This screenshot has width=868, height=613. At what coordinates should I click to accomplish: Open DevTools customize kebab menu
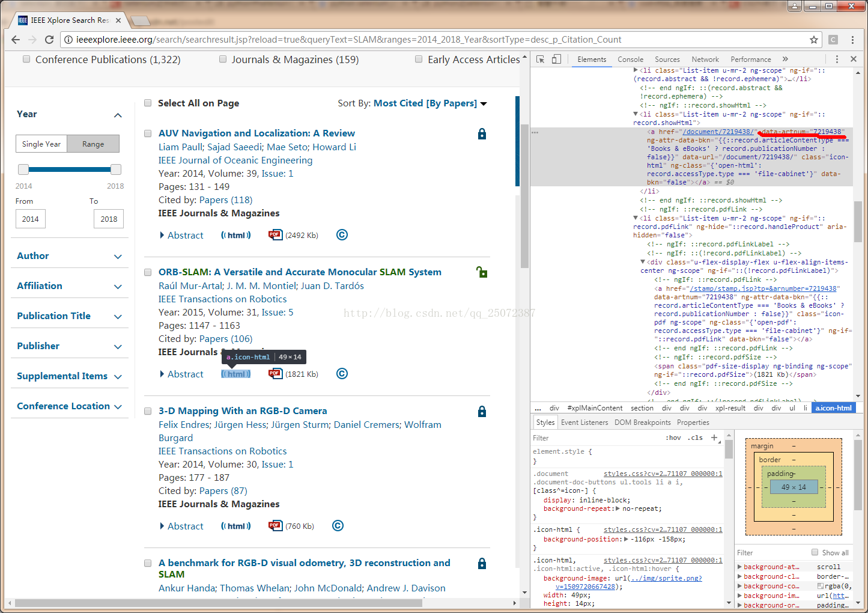tap(837, 59)
